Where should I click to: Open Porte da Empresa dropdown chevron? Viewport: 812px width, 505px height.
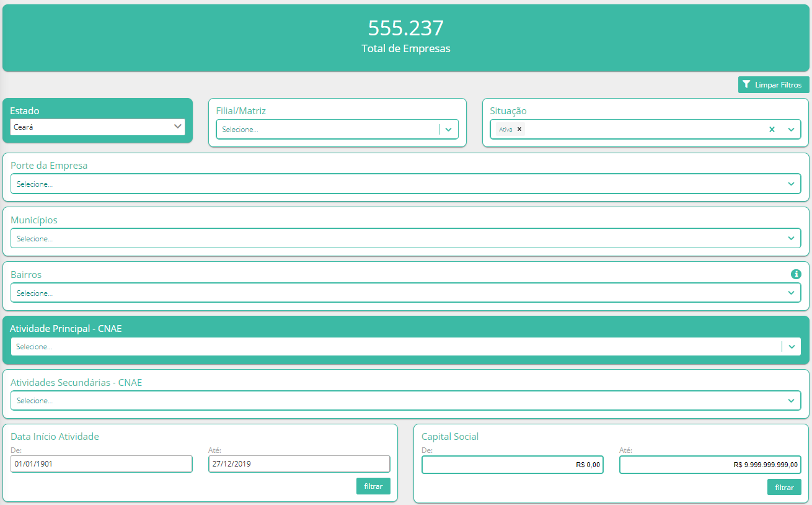[x=791, y=184]
